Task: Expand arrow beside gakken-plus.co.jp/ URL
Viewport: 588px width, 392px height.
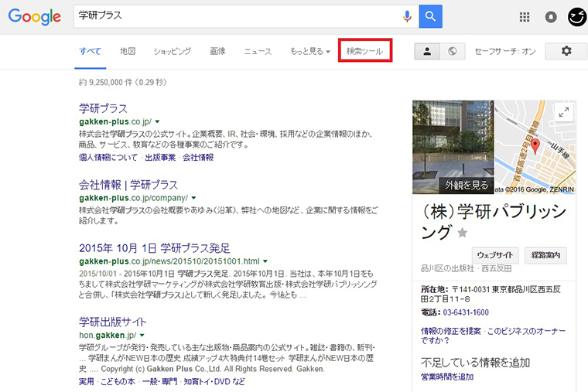Action: [x=158, y=122]
